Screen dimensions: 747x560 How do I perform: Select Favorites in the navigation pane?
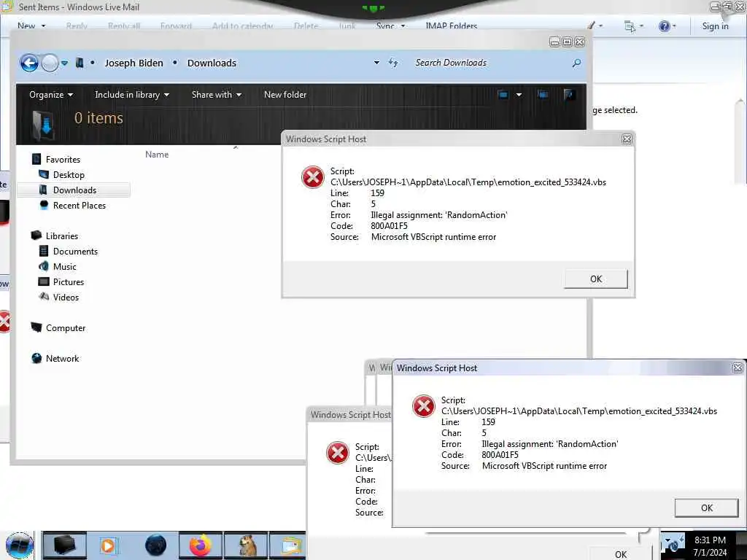(x=63, y=160)
